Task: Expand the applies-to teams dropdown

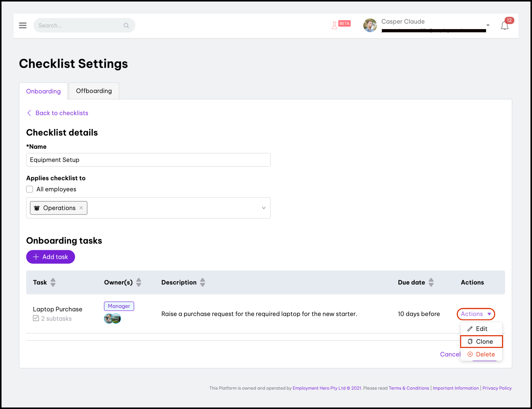Action: [x=264, y=208]
